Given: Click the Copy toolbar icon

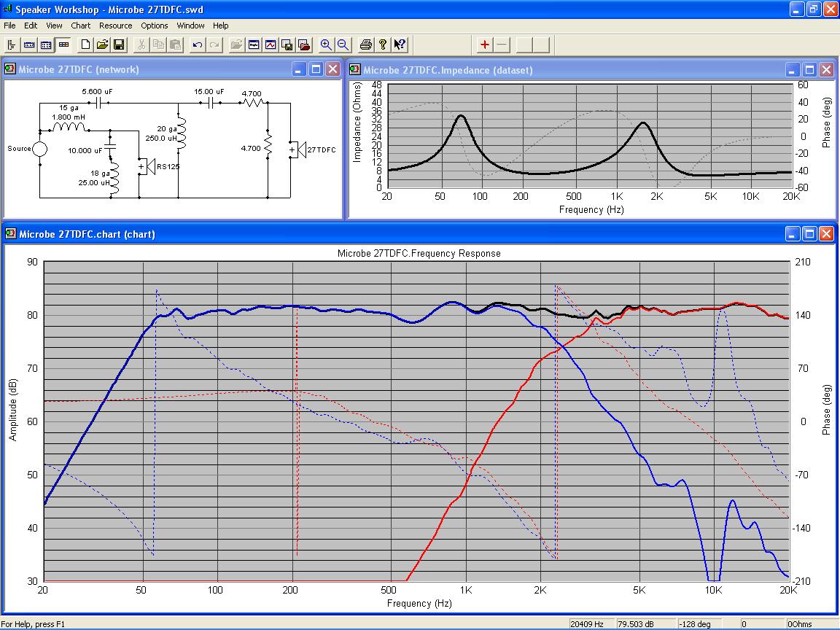Looking at the screenshot, I should [158, 45].
